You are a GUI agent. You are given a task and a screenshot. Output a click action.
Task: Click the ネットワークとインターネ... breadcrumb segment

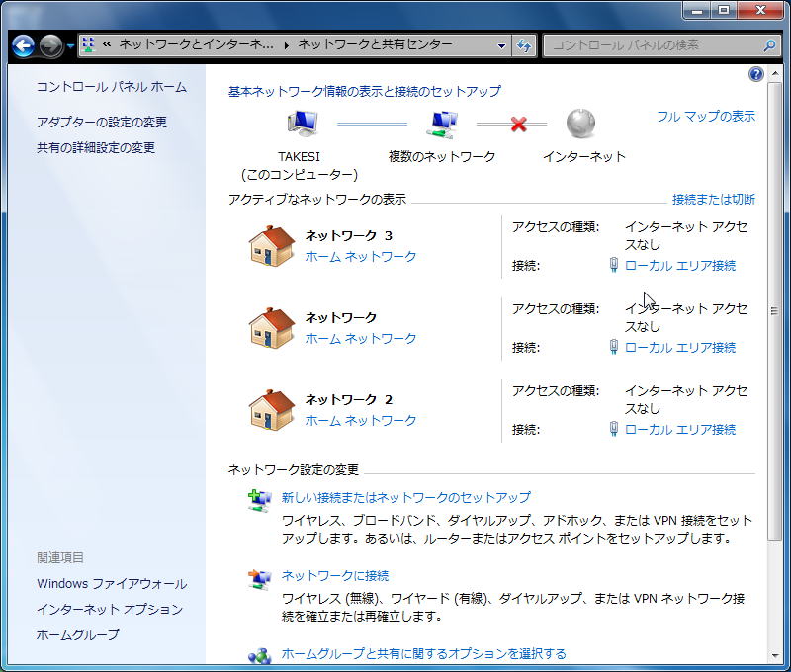tap(197, 44)
